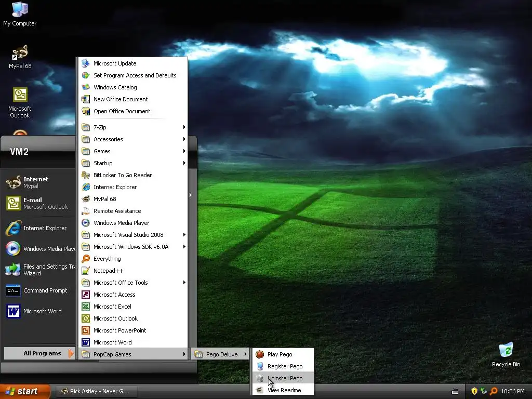Click View Readme icon
Image resolution: width=532 pixels, height=399 pixels.
pos(260,390)
